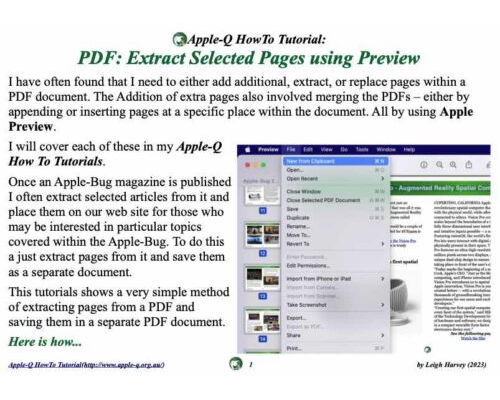Click the green Augmented Reality article header

[x=440, y=188]
